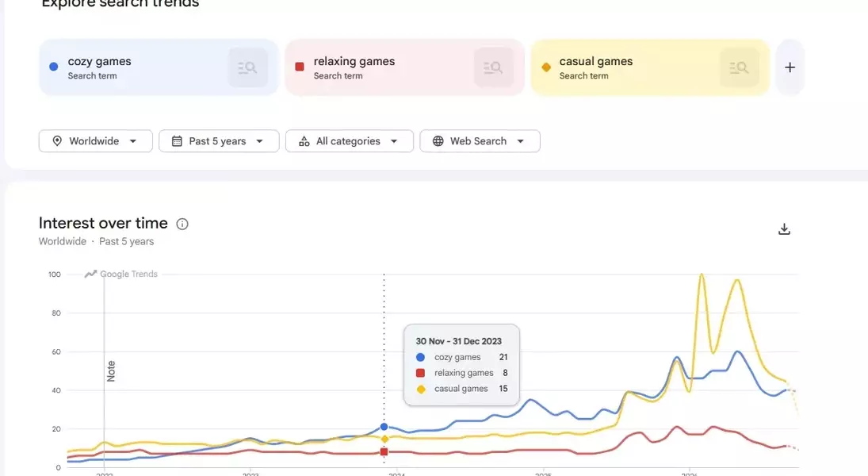Click the yellow diamond beside casual games term

tap(546, 67)
